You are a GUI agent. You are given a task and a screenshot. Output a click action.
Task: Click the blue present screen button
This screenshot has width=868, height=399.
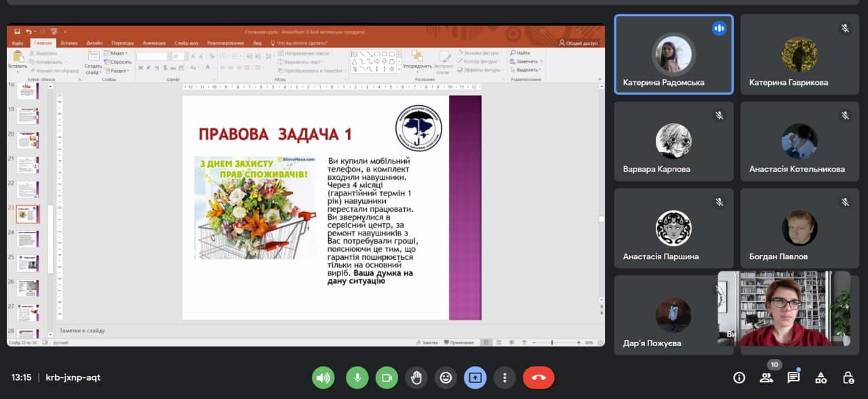(x=475, y=377)
